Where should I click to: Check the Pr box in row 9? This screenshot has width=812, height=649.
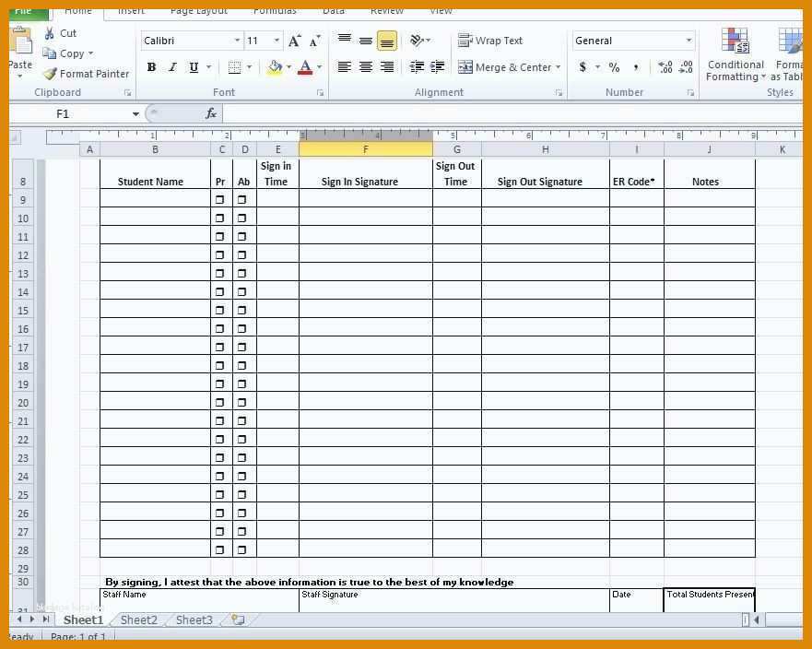coord(220,199)
